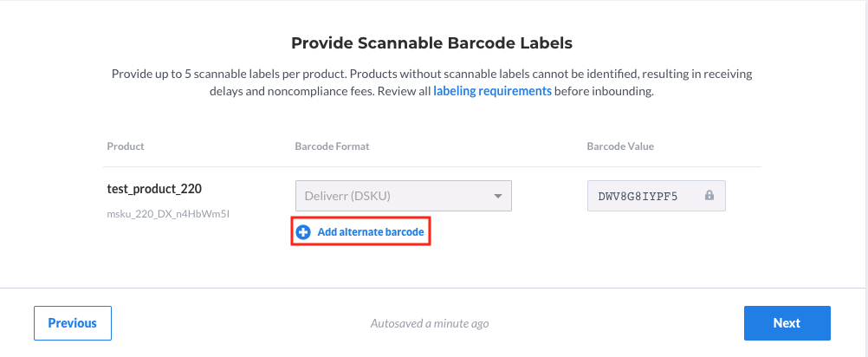Open the labeling requirements link

coord(492,91)
